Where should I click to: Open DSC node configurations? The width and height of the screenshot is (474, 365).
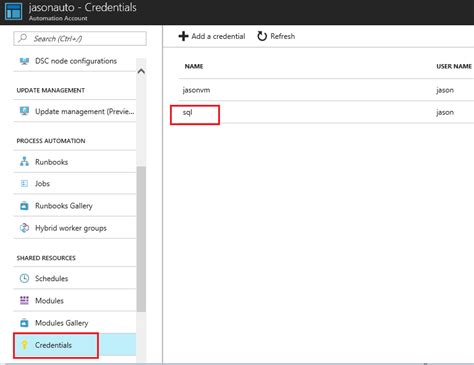pos(76,61)
